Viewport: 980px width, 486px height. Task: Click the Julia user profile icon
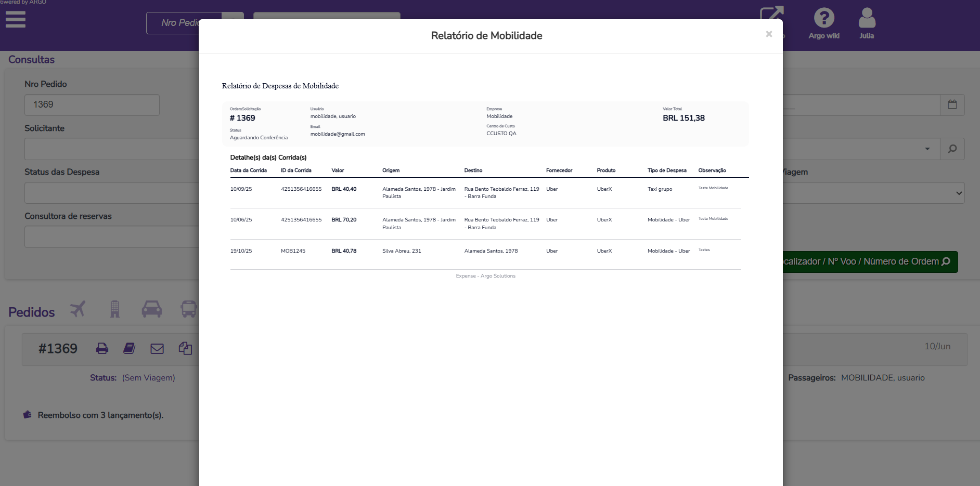(867, 19)
